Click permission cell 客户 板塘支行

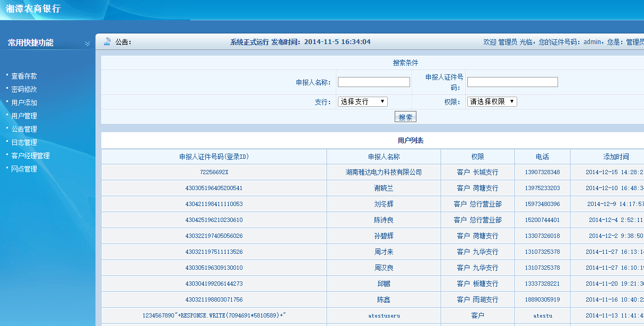(478, 284)
